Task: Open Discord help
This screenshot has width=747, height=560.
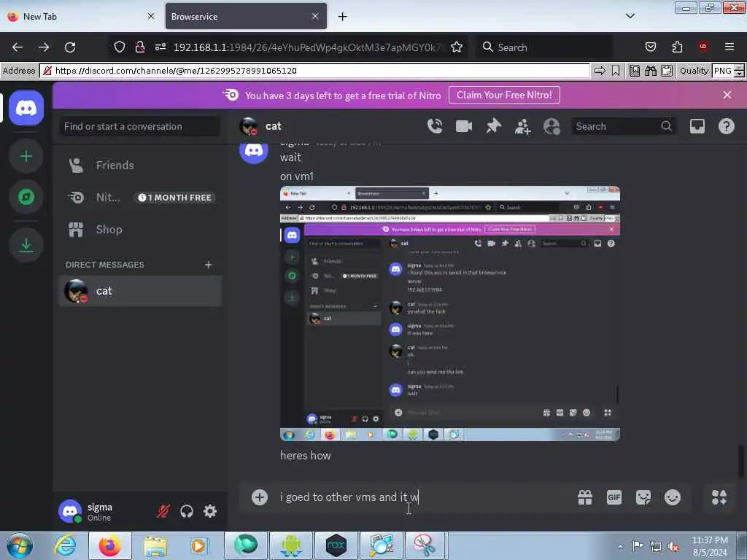Action: point(726,126)
